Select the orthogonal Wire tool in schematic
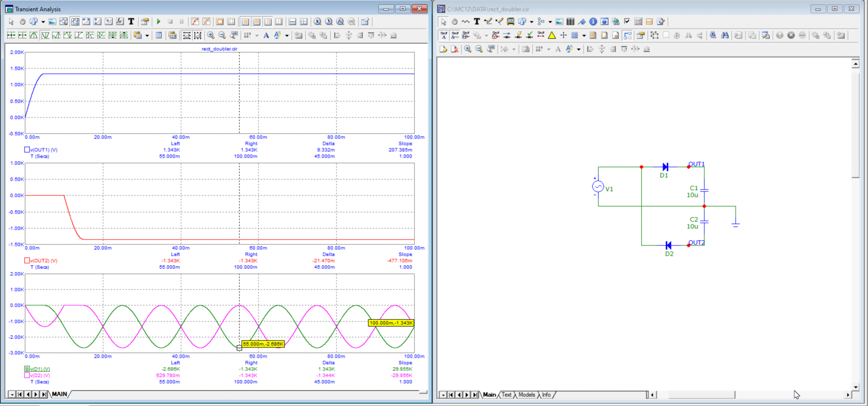This screenshot has height=406, width=868. point(488,21)
